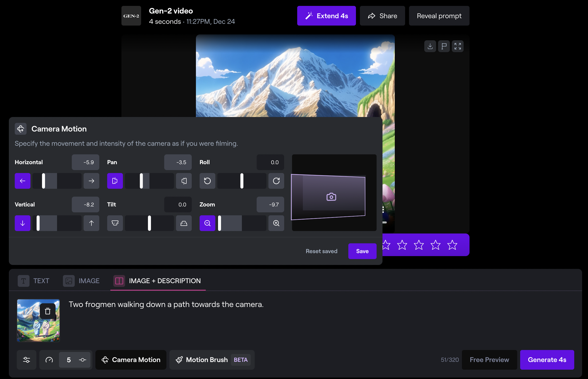Click the Vertical slider track

tap(57, 223)
